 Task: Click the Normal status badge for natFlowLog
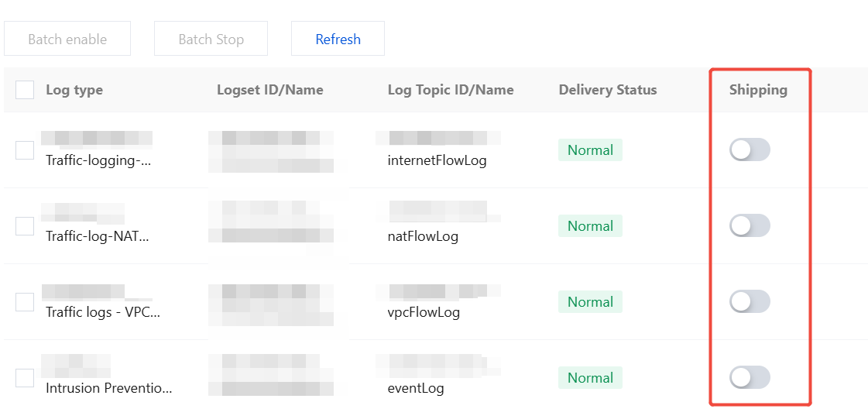tap(590, 226)
